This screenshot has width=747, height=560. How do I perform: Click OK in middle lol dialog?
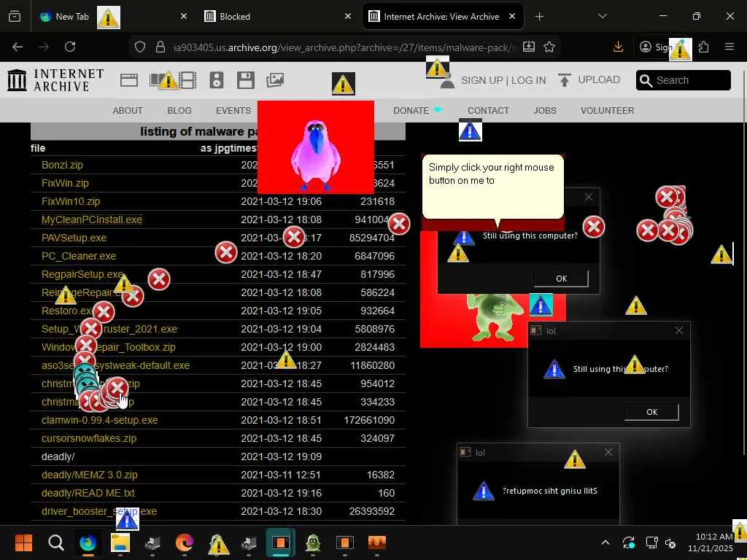(x=651, y=412)
